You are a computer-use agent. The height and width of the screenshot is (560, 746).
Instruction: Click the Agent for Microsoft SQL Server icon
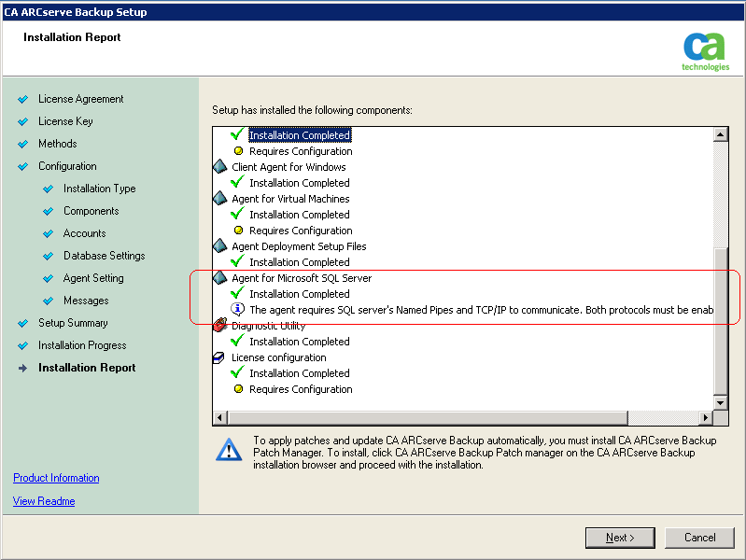[219, 278]
